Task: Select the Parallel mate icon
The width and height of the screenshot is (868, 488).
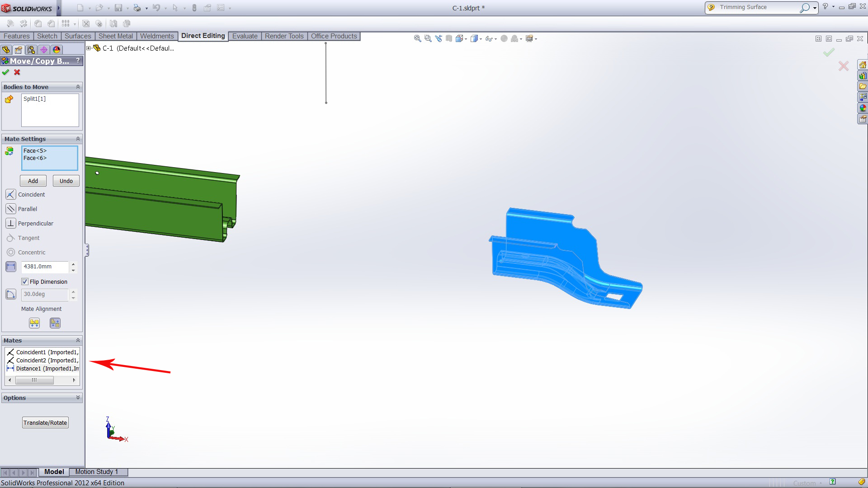Action: tap(10, 209)
